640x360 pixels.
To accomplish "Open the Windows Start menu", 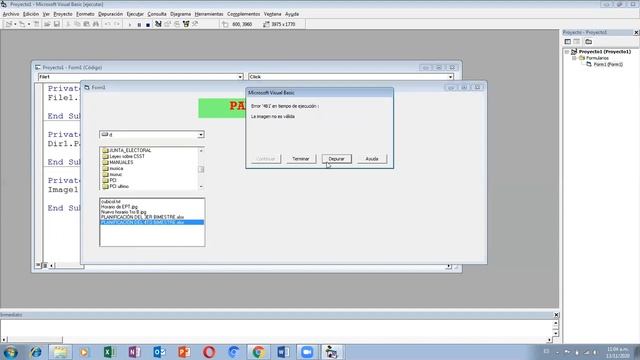I will point(11,352).
